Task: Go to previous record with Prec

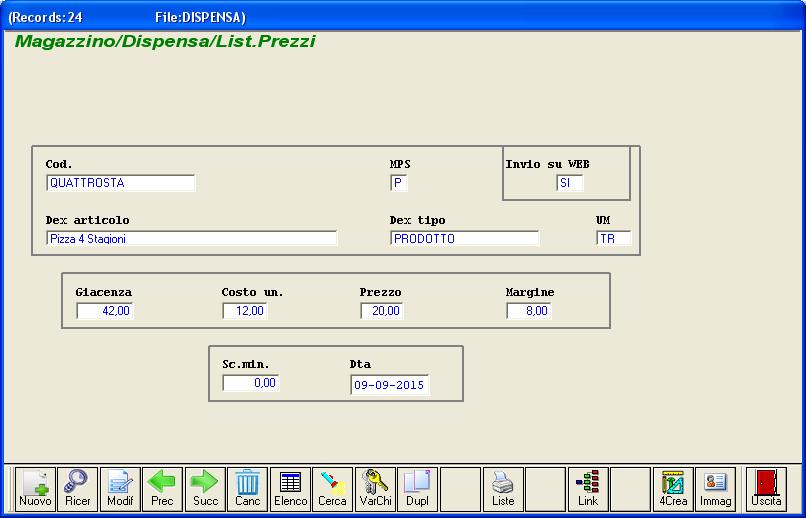Action: tap(162, 489)
